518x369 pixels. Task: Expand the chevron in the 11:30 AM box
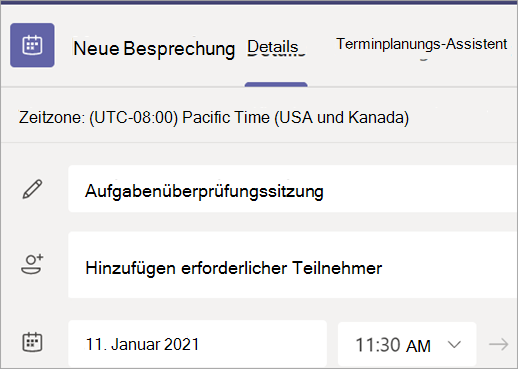(454, 344)
